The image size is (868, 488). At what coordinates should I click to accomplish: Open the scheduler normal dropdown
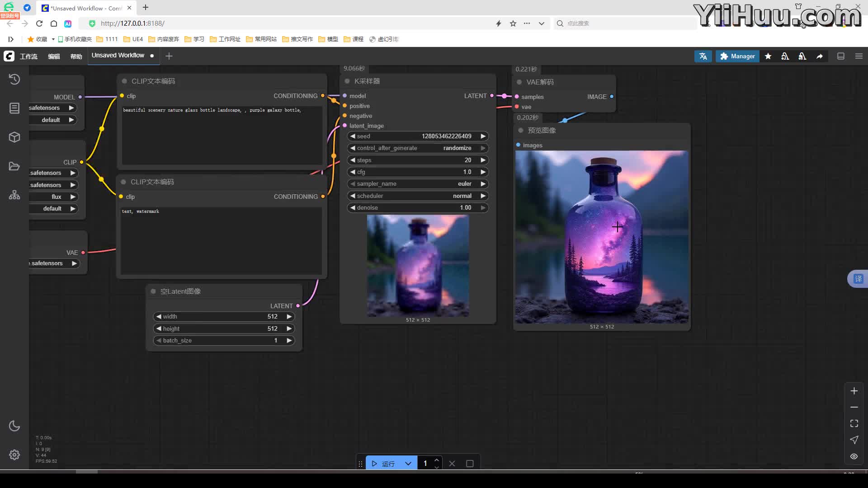(x=418, y=196)
